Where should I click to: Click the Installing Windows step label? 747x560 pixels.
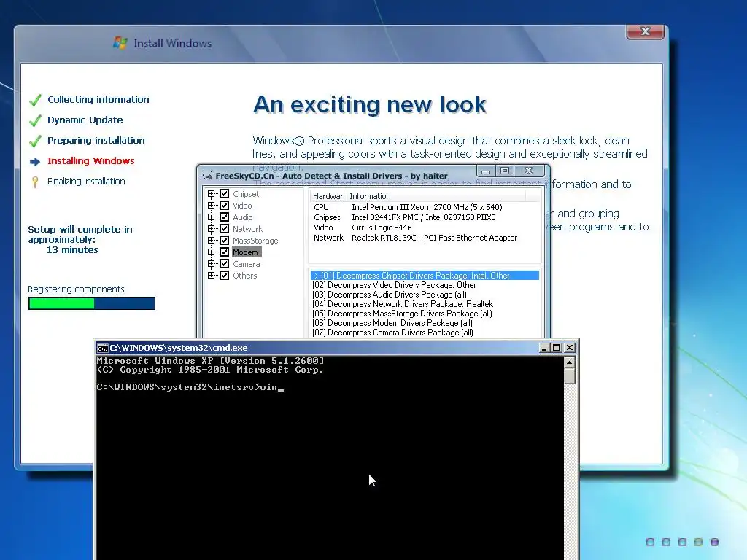coord(91,161)
